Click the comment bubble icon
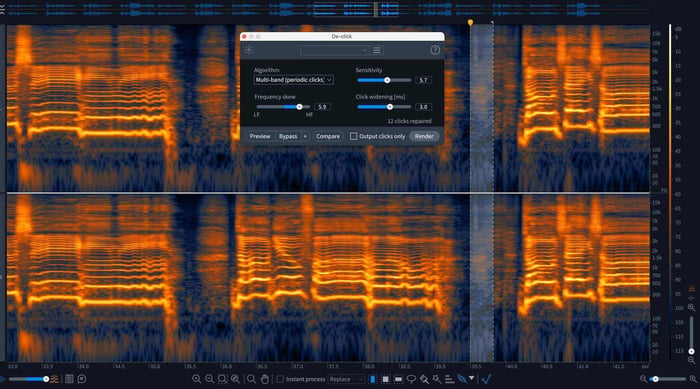 tap(82, 379)
